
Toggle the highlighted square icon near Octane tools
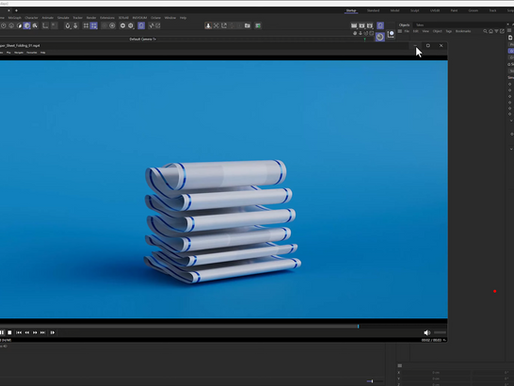point(141,26)
